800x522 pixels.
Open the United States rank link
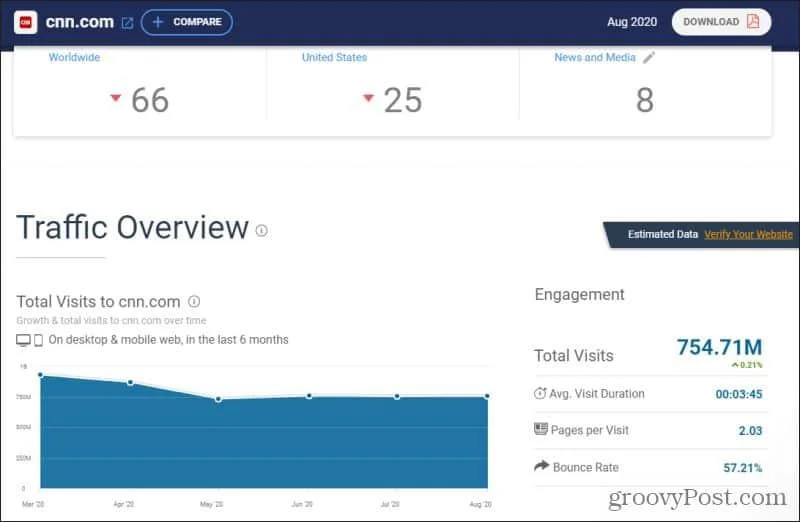[334, 57]
